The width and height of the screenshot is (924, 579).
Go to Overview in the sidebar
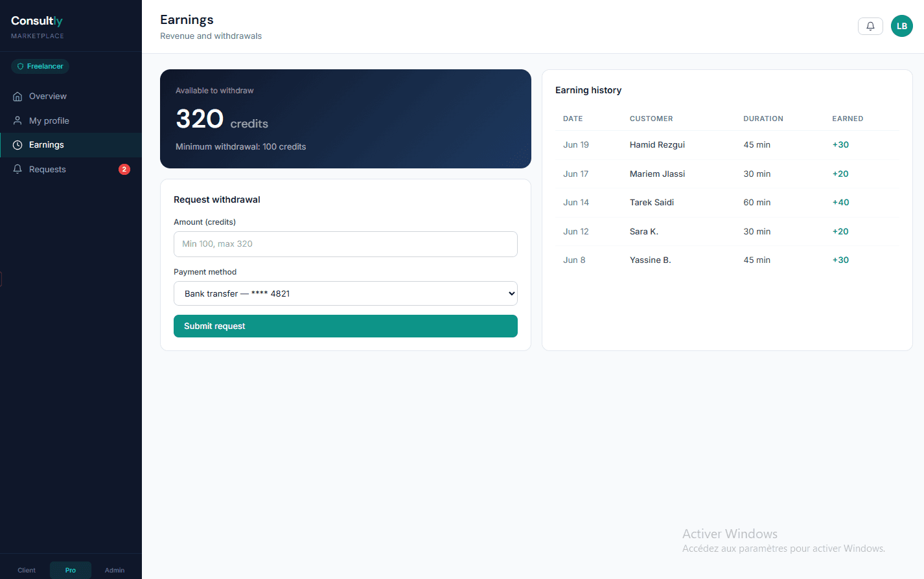(x=71, y=96)
